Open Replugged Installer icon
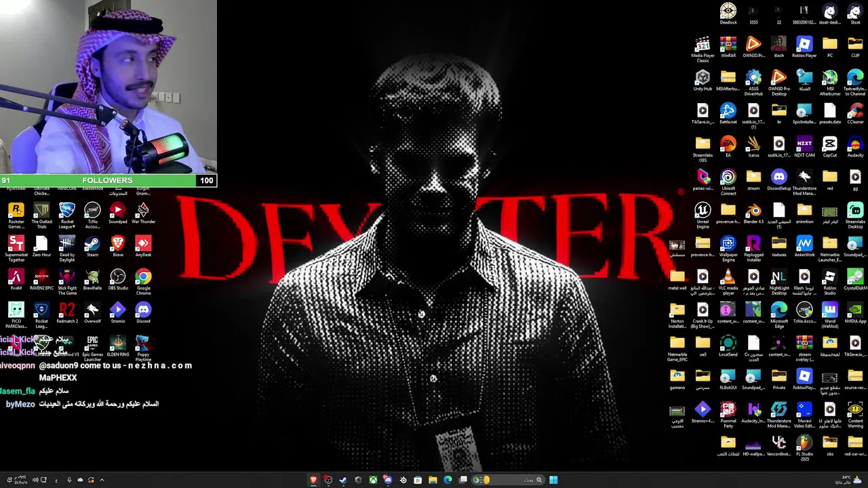 pyautogui.click(x=753, y=249)
